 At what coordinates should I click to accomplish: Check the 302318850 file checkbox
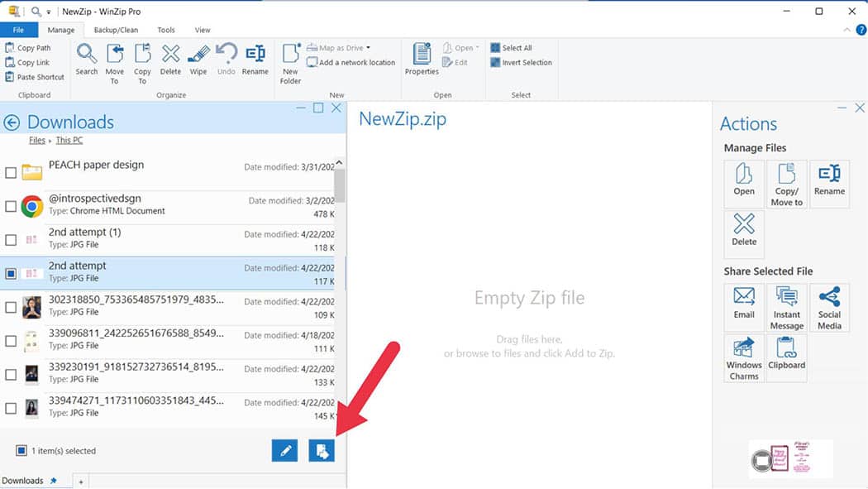11,307
